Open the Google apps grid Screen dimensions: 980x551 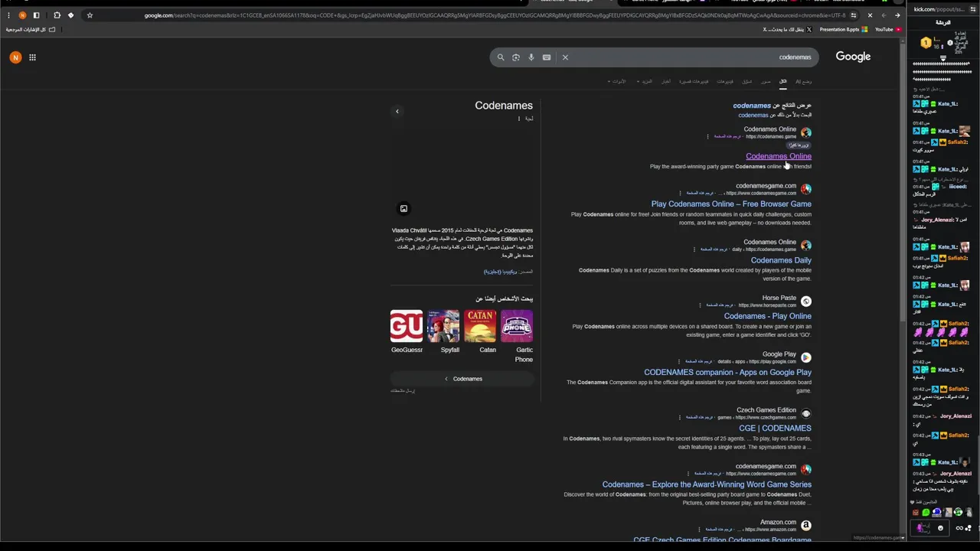(x=32, y=57)
